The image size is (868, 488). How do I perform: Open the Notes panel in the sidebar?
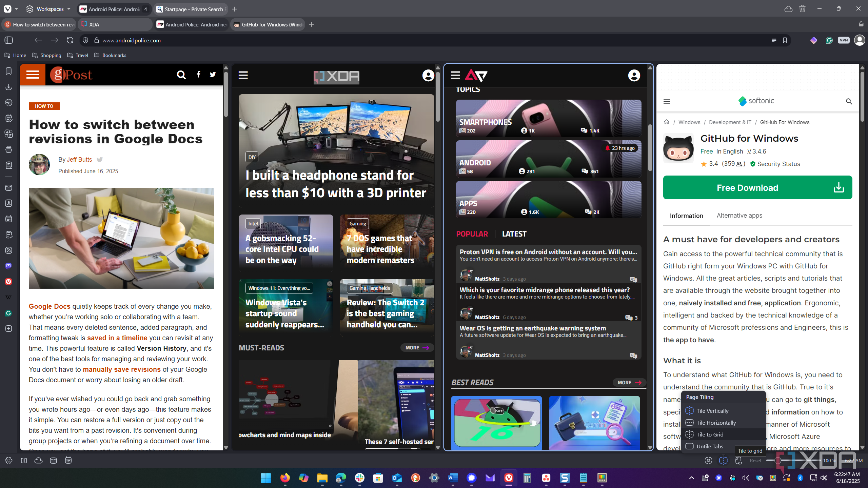coord(9,118)
